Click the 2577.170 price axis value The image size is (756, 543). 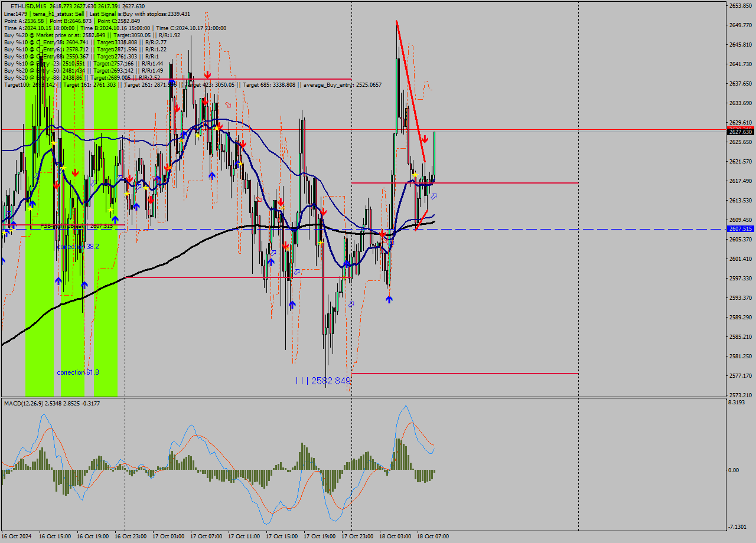740,375
